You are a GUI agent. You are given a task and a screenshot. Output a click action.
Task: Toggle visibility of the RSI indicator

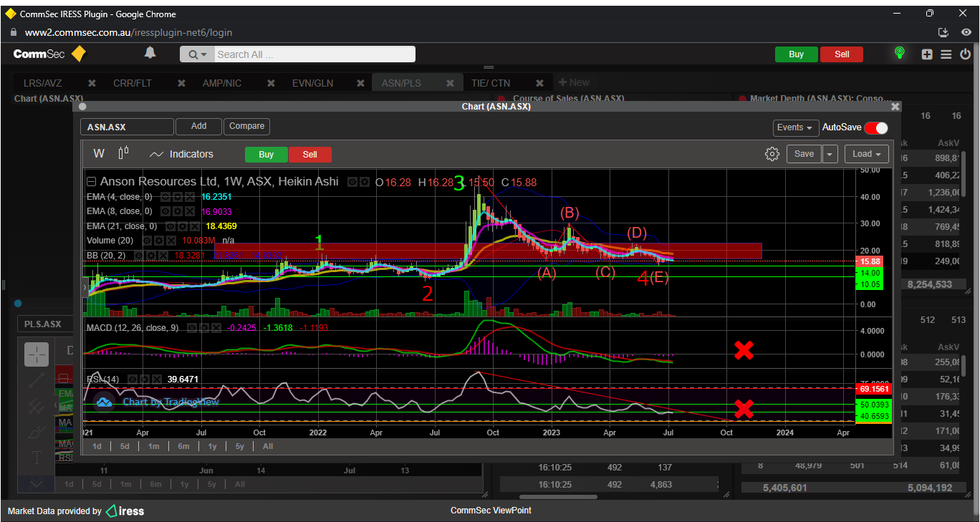coord(131,379)
